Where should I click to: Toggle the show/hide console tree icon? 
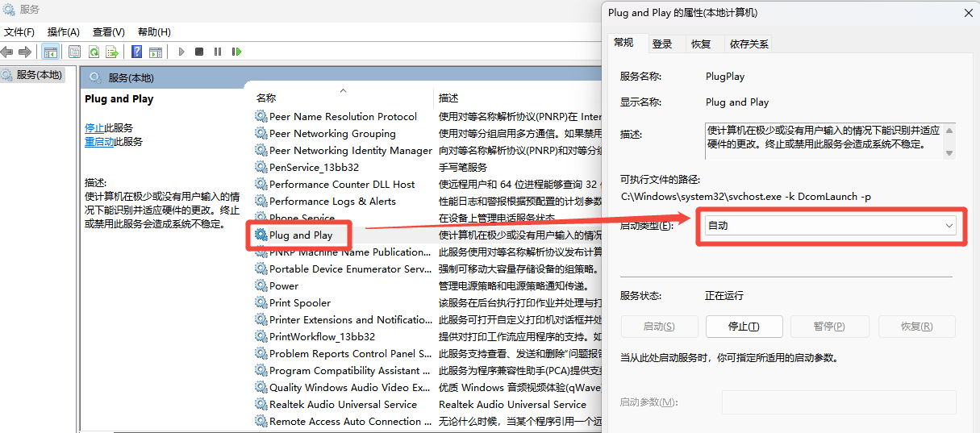pos(51,52)
